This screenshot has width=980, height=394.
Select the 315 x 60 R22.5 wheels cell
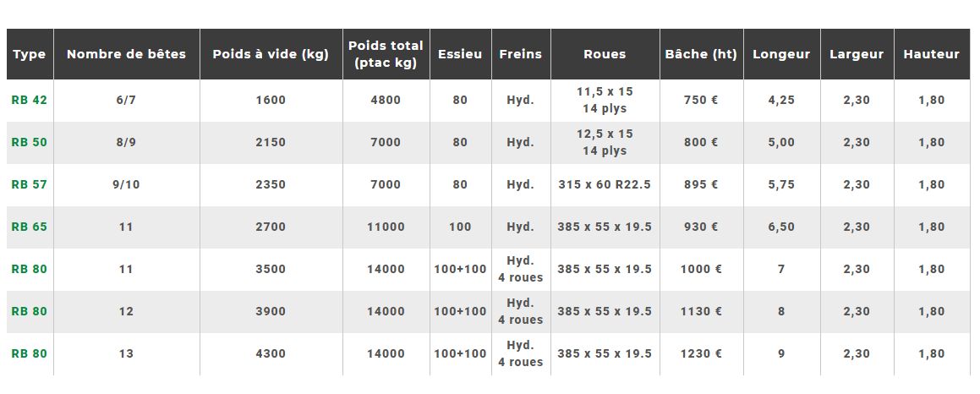(605, 184)
